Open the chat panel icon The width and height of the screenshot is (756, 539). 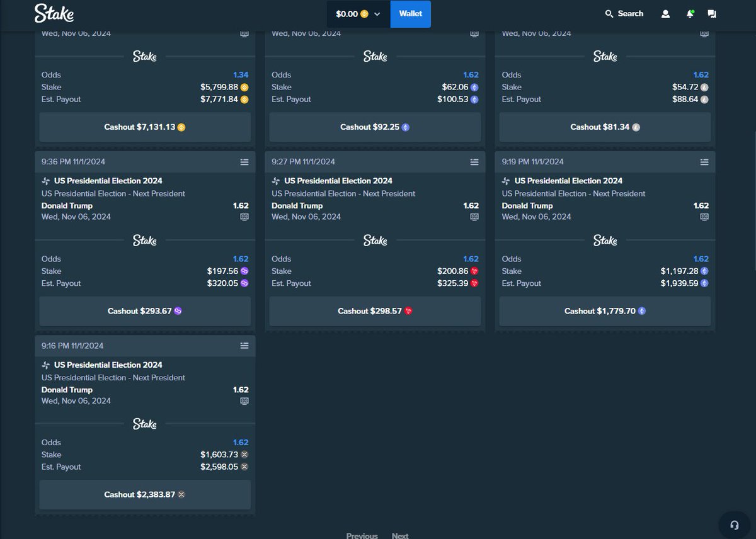click(712, 14)
